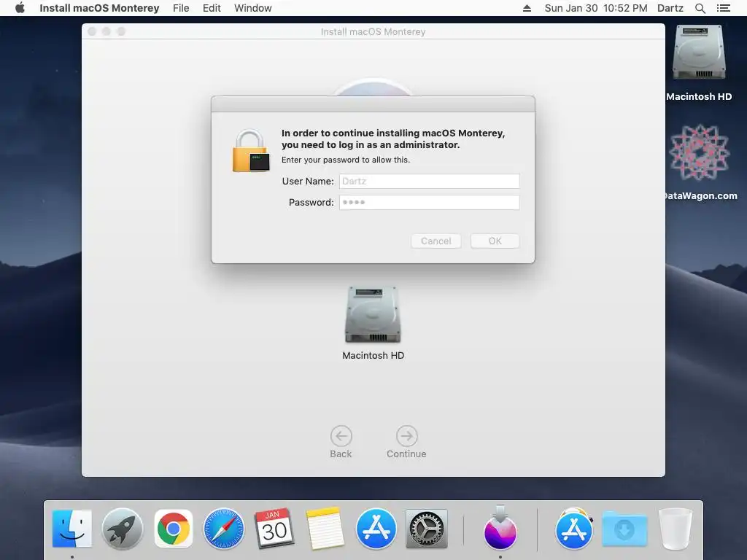Screen dimensions: 747x560
Task: Open Notes from the Dock
Action: coord(325,529)
